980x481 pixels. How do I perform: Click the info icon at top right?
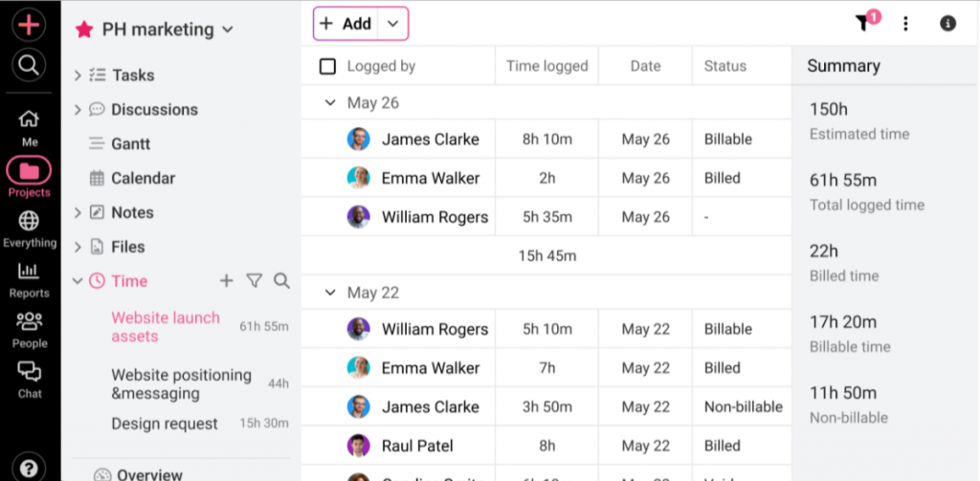coord(948,24)
